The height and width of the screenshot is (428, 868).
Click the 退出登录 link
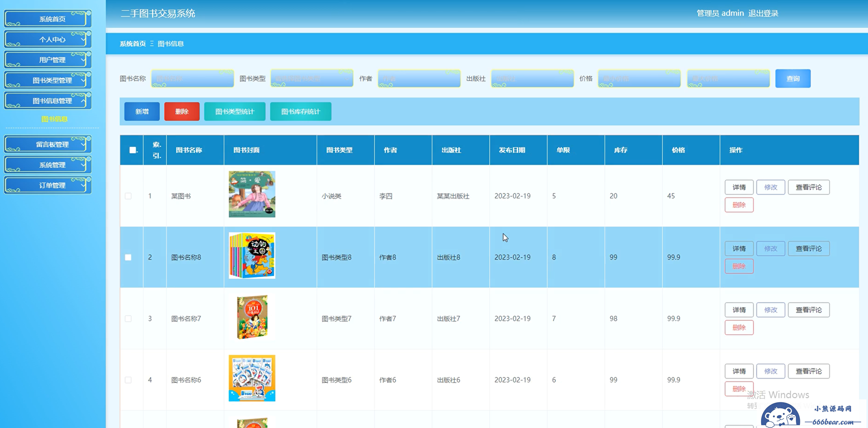click(763, 13)
